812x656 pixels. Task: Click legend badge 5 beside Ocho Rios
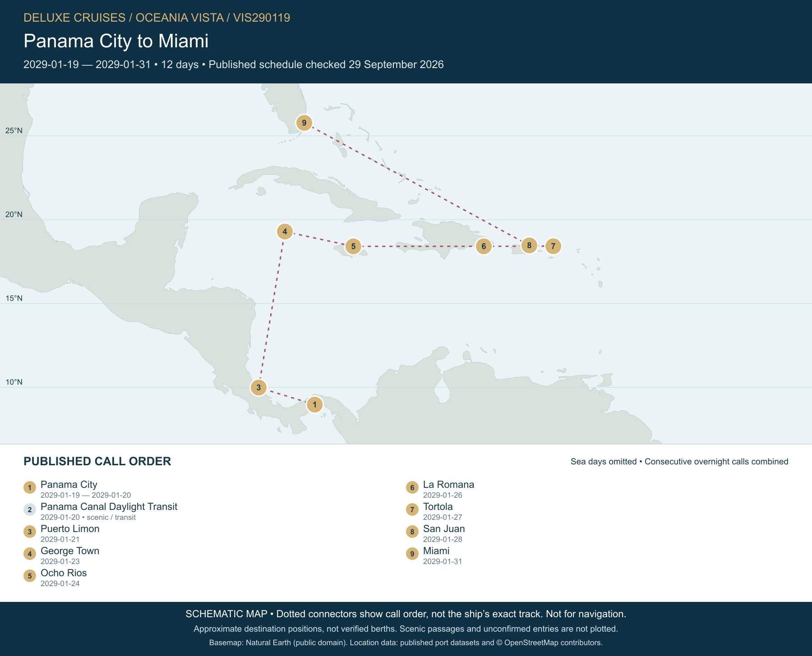coord(30,576)
